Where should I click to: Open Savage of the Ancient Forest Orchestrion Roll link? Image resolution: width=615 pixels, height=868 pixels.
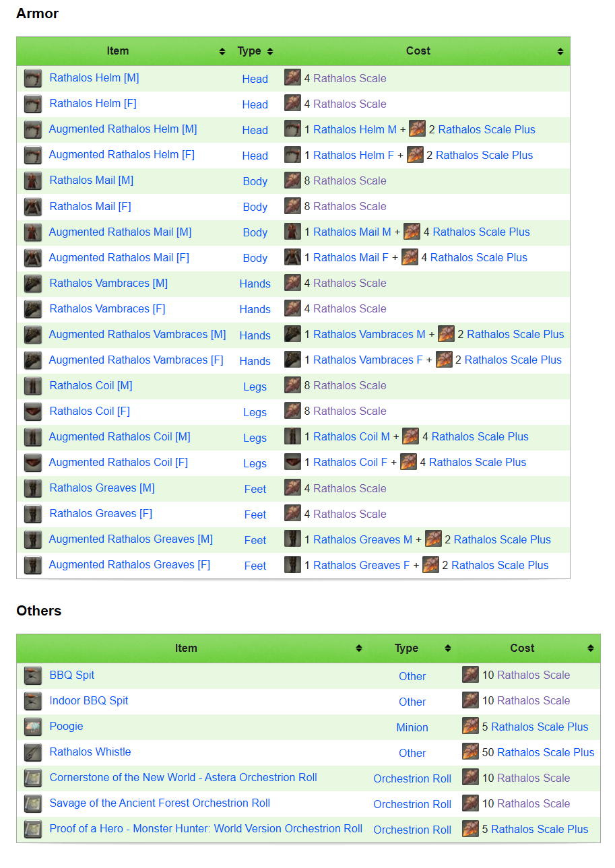pyautogui.click(x=160, y=803)
